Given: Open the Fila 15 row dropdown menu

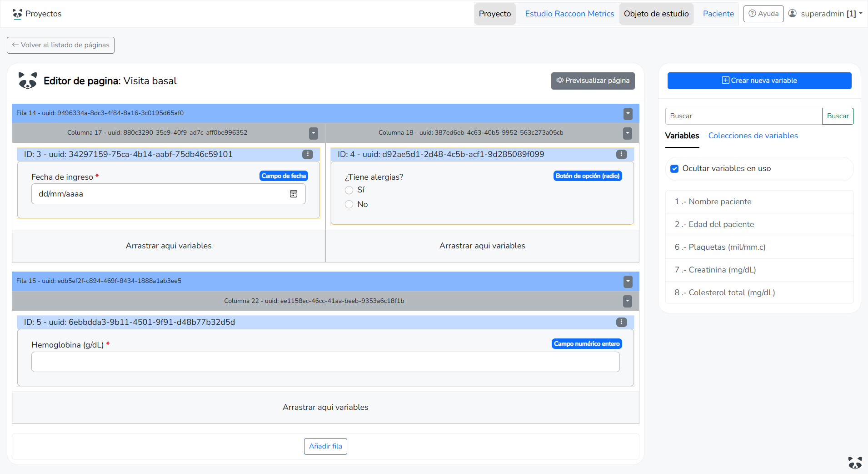Looking at the screenshot, I should tap(628, 282).
